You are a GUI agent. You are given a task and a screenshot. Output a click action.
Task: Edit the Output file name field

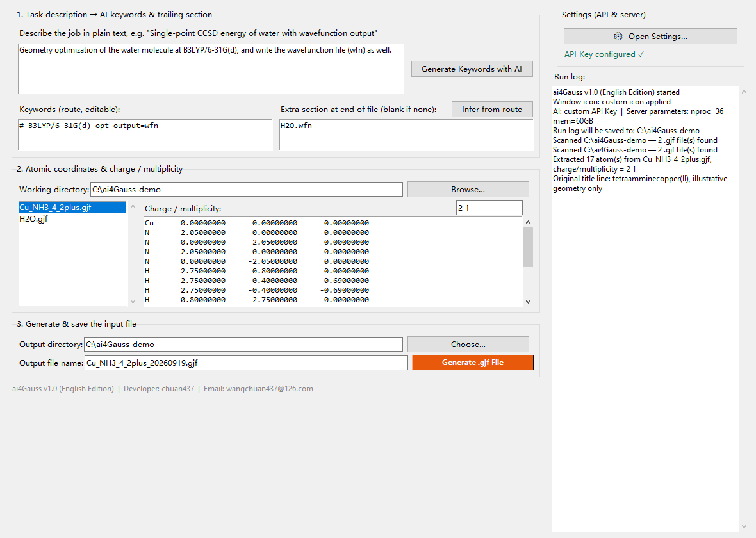(x=246, y=363)
